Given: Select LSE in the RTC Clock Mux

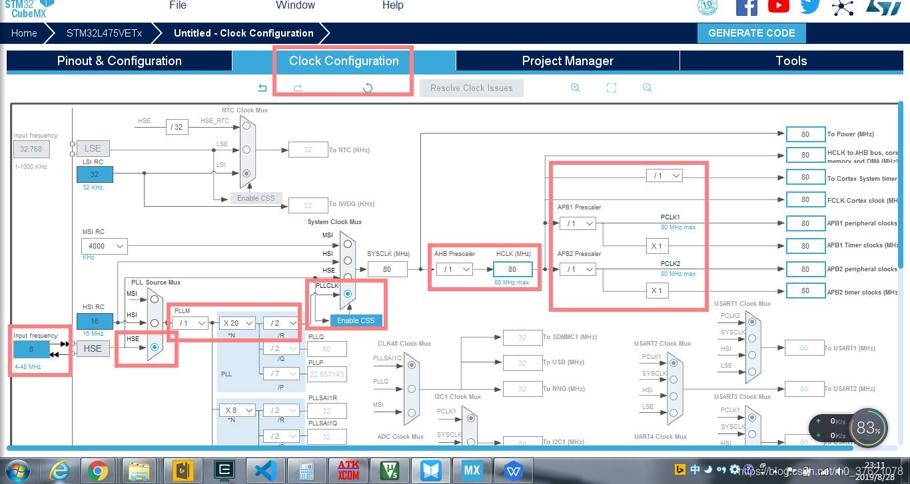Looking at the screenshot, I should pos(247,149).
